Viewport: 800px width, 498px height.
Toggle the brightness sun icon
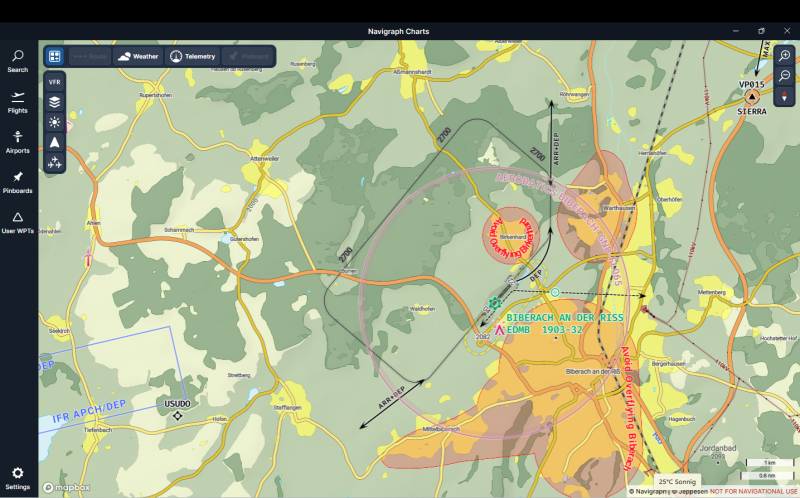(55, 122)
